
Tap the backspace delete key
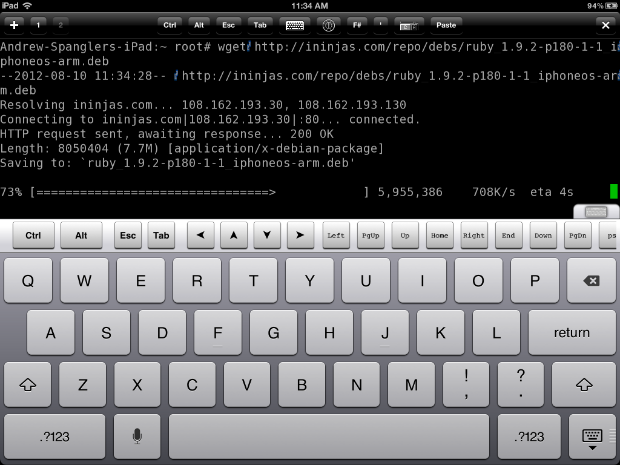point(591,281)
